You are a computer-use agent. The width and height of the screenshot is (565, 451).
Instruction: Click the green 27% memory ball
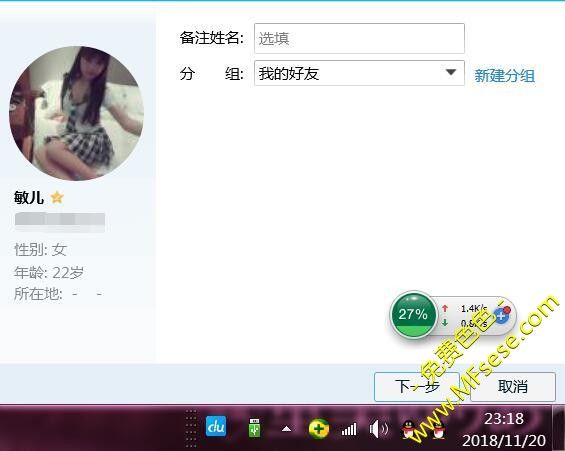(413, 314)
